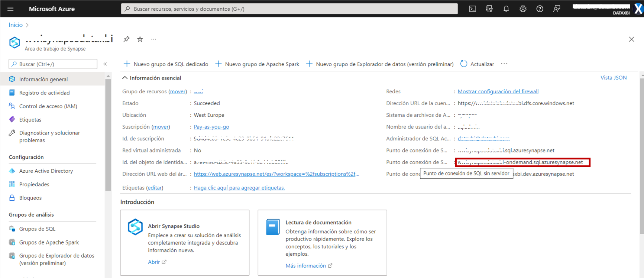Screen dimensions: 644x278
Task: Open directory and subscription filter icon
Action: click(489, 9)
